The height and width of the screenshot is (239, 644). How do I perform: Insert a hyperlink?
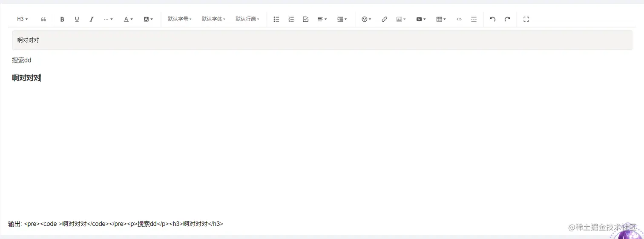point(384,19)
